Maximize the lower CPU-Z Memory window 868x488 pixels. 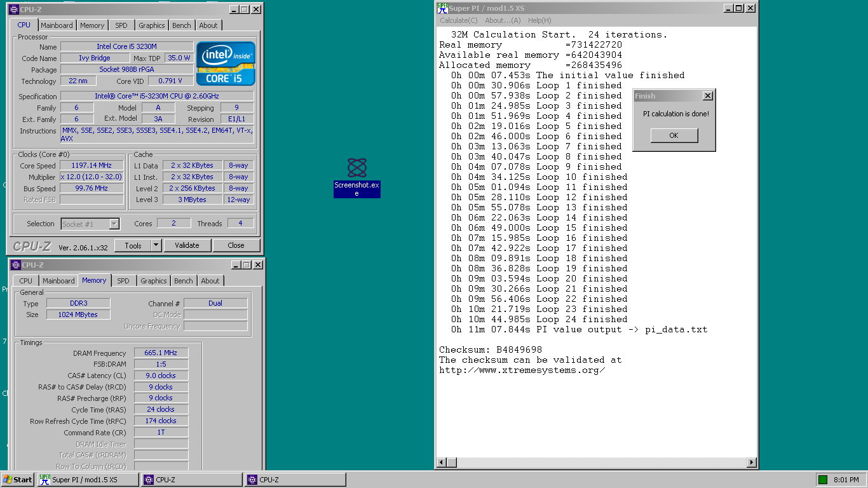[247, 265]
